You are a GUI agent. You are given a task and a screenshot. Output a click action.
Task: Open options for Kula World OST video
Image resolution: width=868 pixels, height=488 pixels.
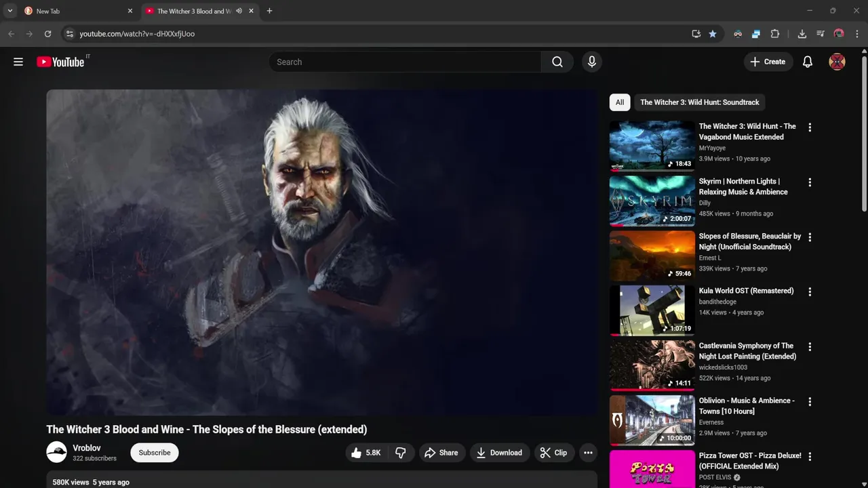pyautogui.click(x=810, y=292)
